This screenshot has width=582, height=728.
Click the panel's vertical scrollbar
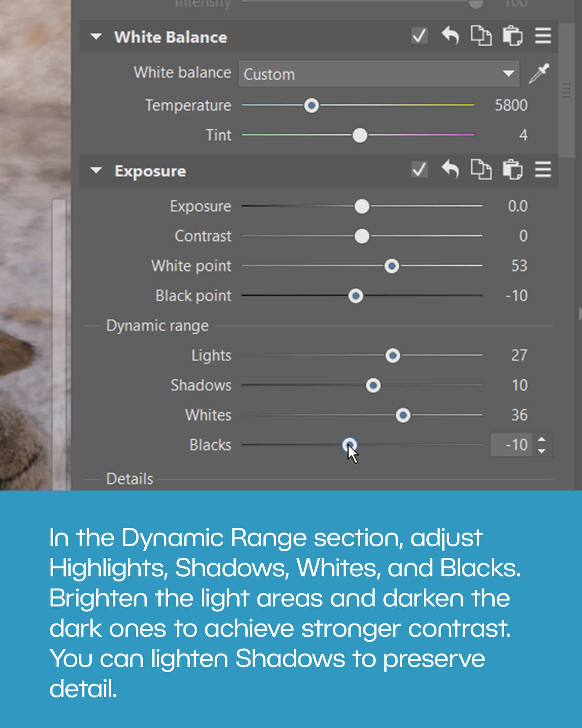click(567, 91)
